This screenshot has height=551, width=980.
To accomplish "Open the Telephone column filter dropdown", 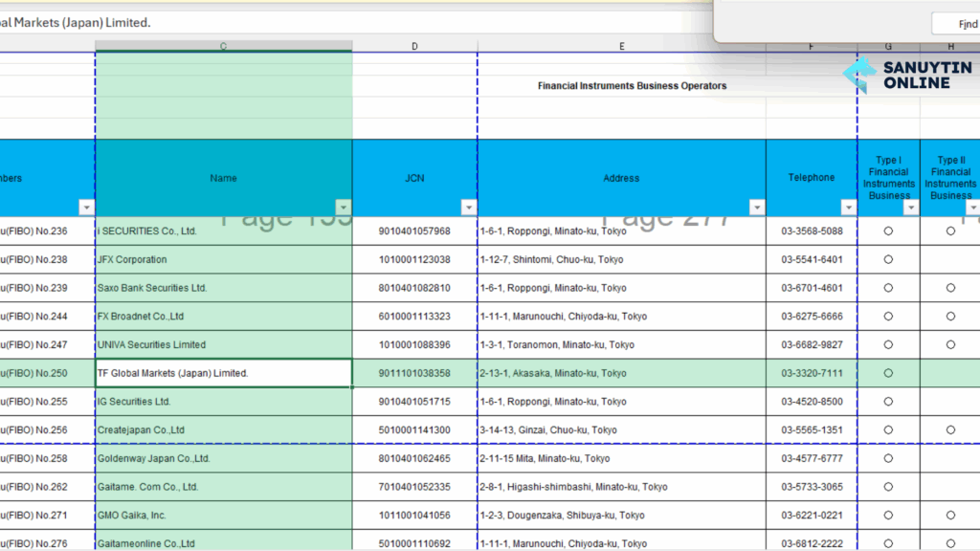I will tap(848, 208).
